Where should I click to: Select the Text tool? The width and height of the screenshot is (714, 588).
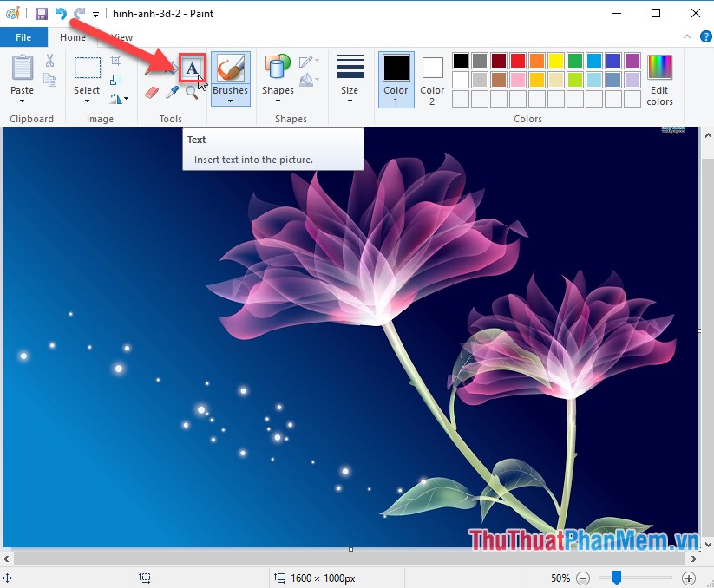pos(192,67)
